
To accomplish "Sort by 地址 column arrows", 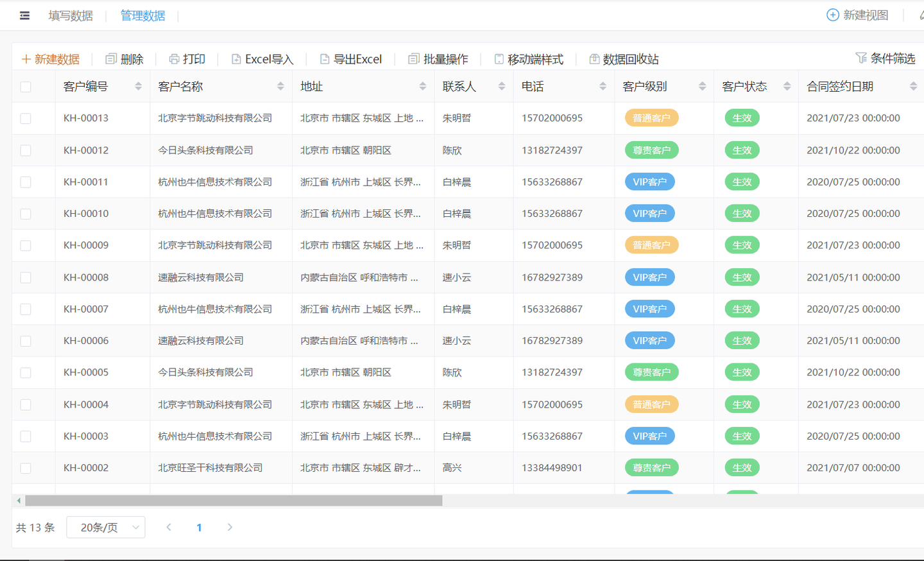I will point(422,86).
